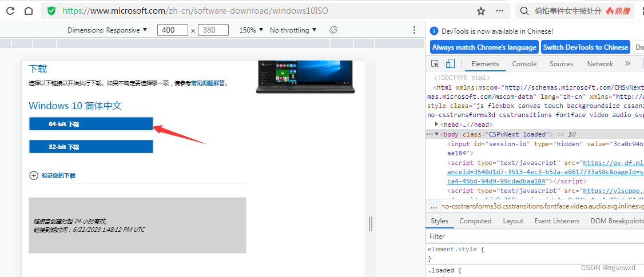The height and width of the screenshot is (277, 644).
Task: Click the breadcrumb ellipsis button
Action: pos(434,206)
